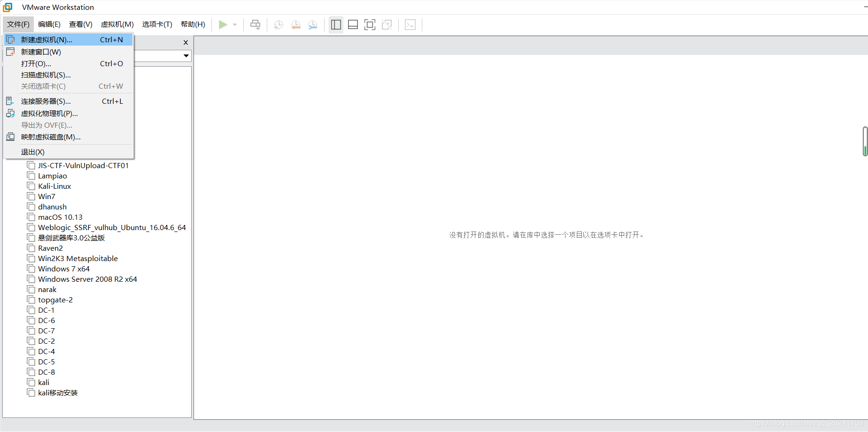868x432 pixels.
Task: Open the 文件(F) menu
Action: 18,24
